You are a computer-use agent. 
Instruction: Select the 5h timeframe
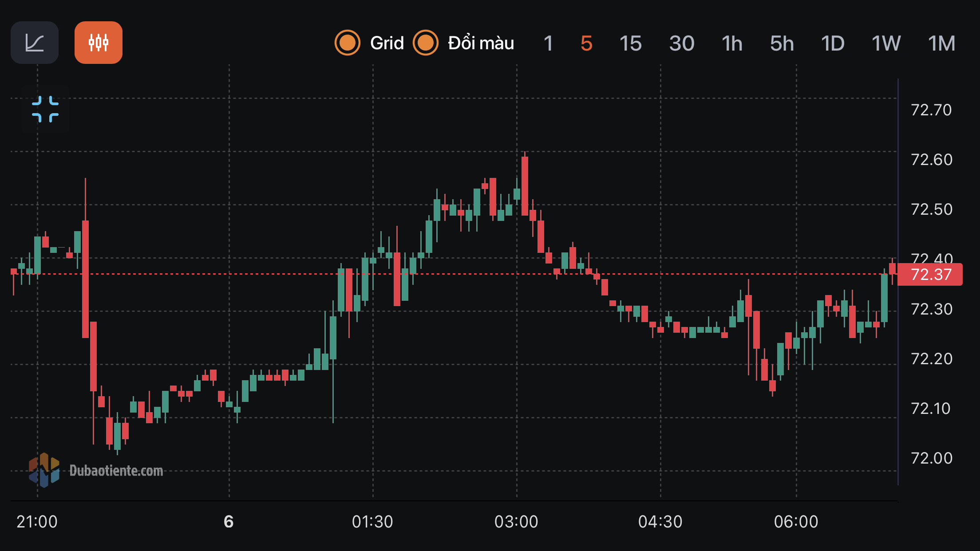point(782,43)
